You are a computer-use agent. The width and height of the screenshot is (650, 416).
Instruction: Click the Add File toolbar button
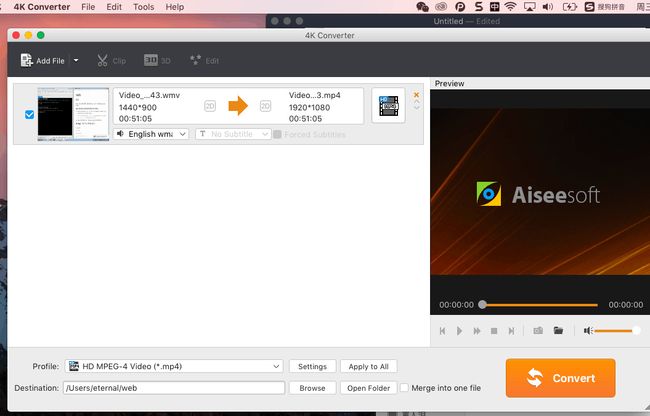point(43,60)
